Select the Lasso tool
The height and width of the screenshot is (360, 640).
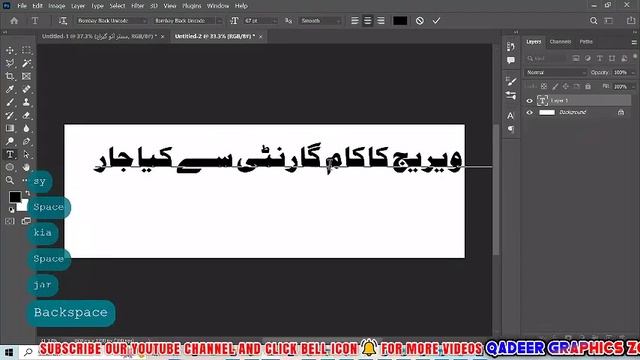click(10, 63)
